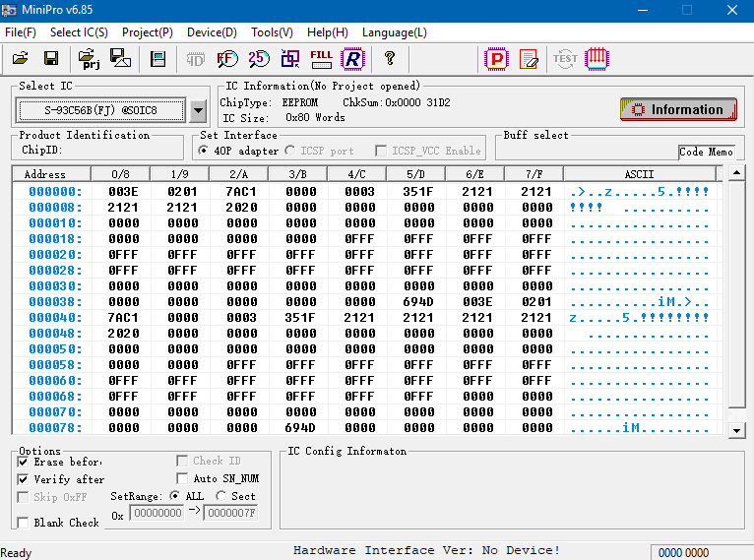Image resolution: width=754 pixels, height=560 pixels.
Task: Select the Sect range radio button
Action: pyautogui.click(x=221, y=497)
